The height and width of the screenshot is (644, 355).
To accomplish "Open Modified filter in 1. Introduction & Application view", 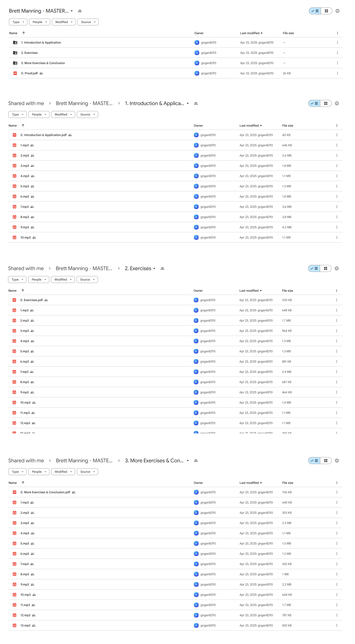I will pyautogui.click(x=63, y=114).
